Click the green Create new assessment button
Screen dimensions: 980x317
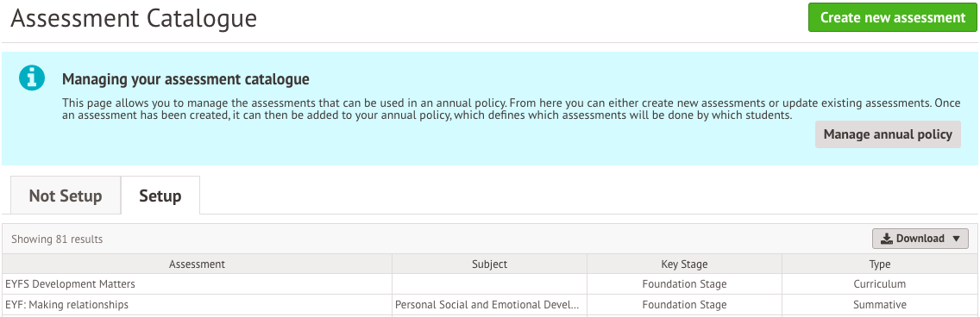pos(893,17)
